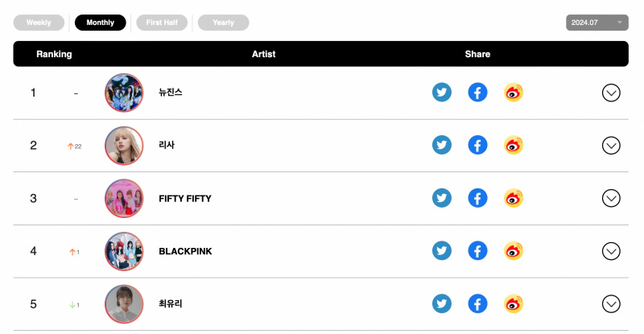
Task: Expand details for 최유리 row
Action: point(611,304)
